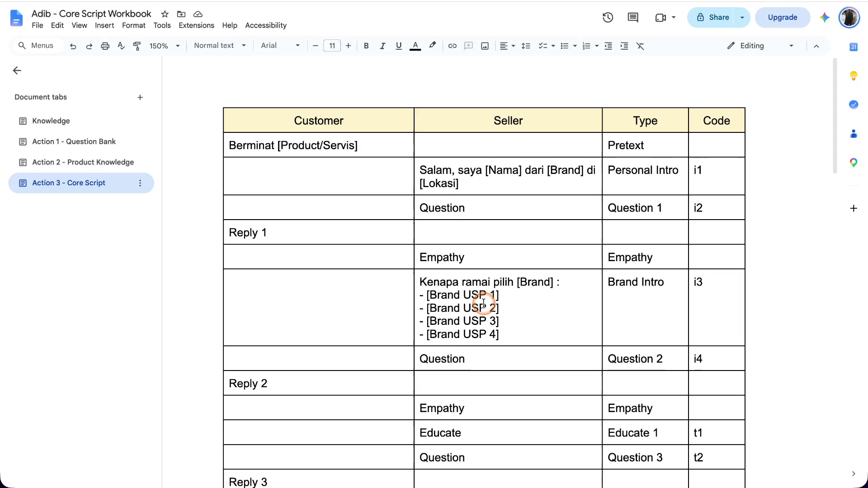Image resolution: width=868 pixels, height=488 pixels.
Task: Switch to Action 2 - Product Knowledge tab
Action: tap(83, 162)
